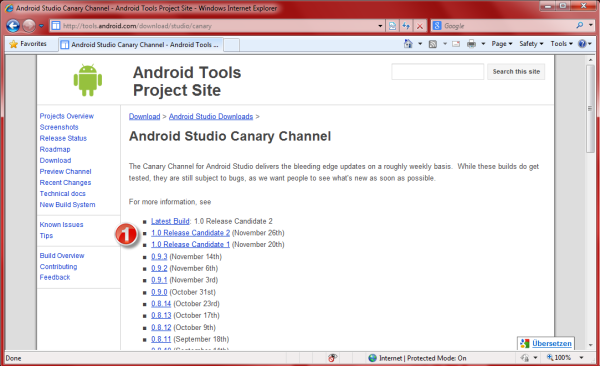This screenshot has width=600, height=366.
Task: Open the Latest Build link
Action: [170, 221]
